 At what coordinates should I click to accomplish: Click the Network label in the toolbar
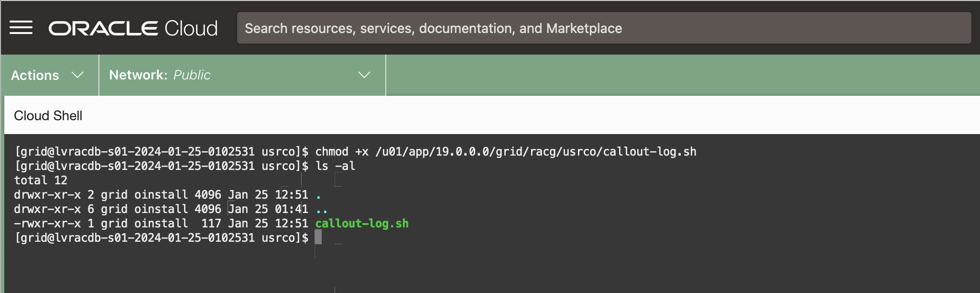138,75
